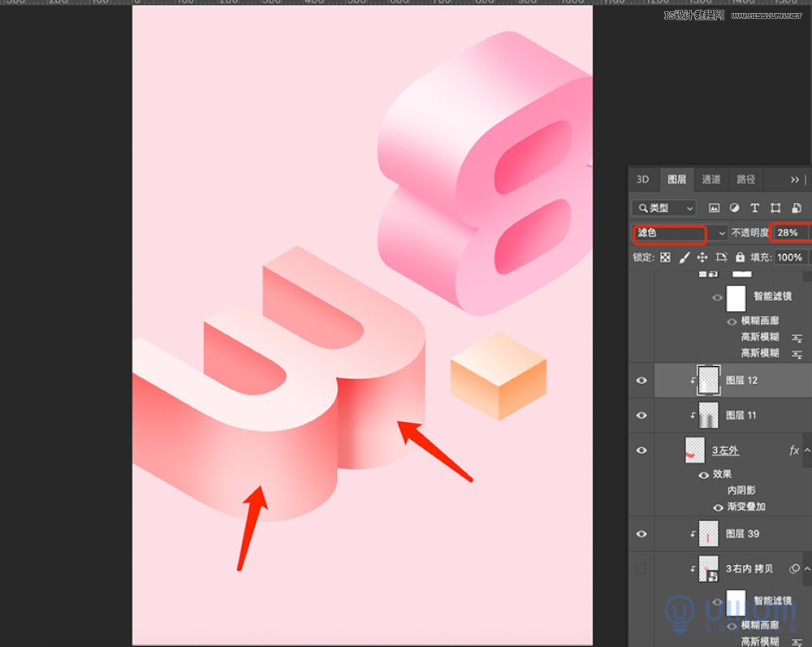
Task: Open the 滤色 blend mode dropdown
Action: (680, 233)
